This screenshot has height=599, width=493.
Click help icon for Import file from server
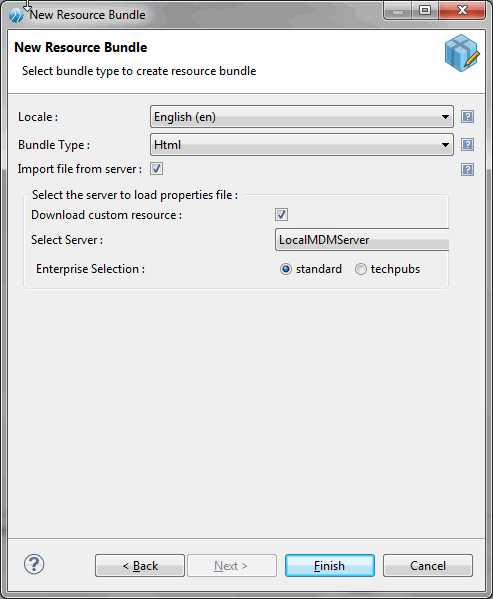[x=467, y=169]
